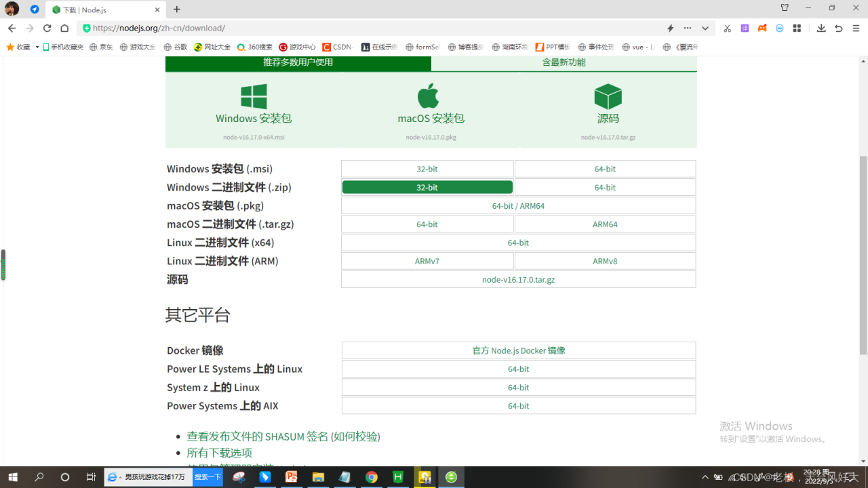Open the Windows Start menu
This screenshot has height=488, width=868.
[x=12, y=477]
